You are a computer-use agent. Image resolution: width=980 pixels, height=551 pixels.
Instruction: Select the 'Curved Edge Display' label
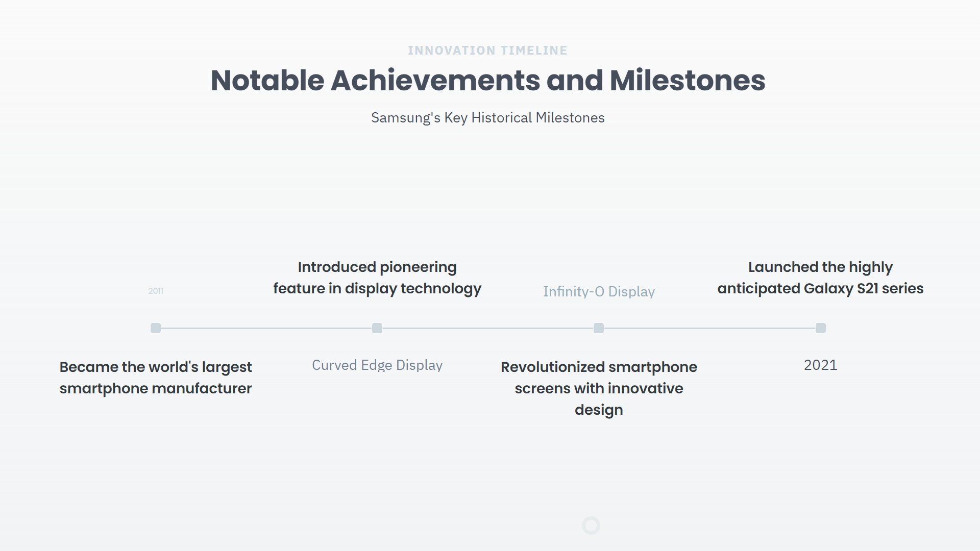pyautogui.click(x=377, y=365)
